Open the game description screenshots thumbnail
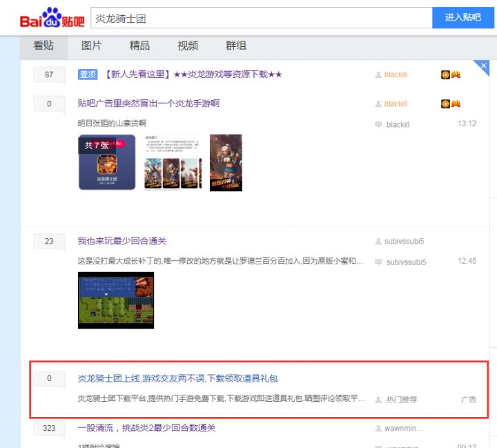The height and width of the screenshot is (448, 497). tap(173, 162)
